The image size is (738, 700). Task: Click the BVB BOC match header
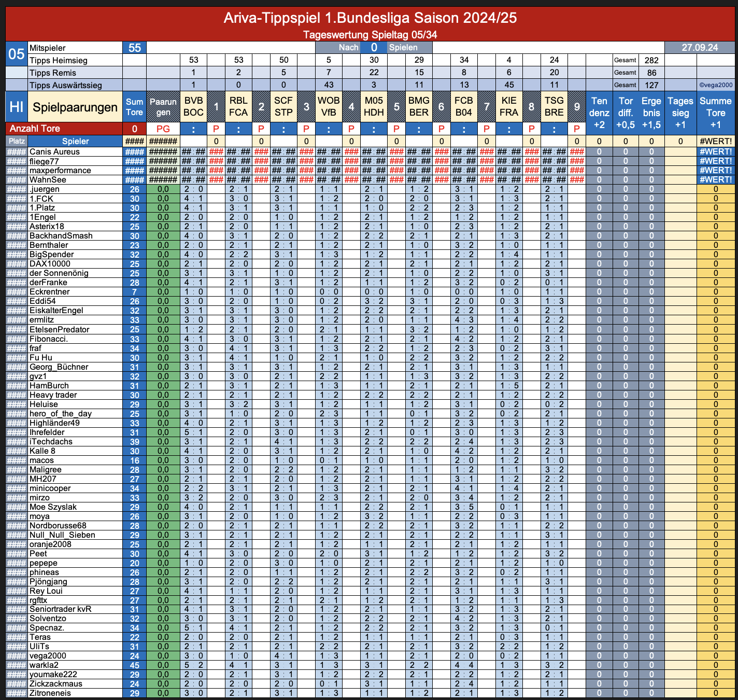tap(193, 107)
